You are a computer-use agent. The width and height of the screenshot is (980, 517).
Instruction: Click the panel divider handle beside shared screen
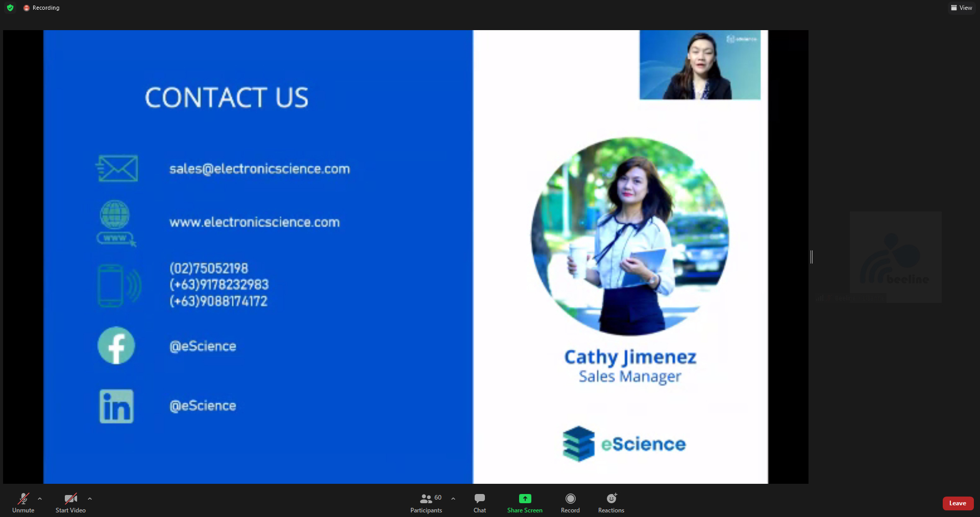pyautogui.click(x=812, y=257)
